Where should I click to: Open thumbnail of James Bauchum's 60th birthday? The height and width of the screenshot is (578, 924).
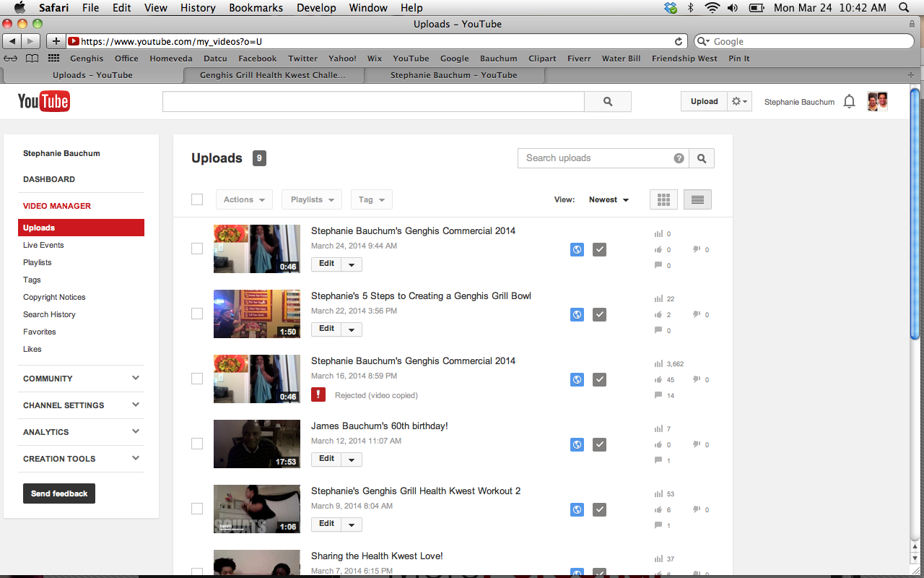point(257,444)
